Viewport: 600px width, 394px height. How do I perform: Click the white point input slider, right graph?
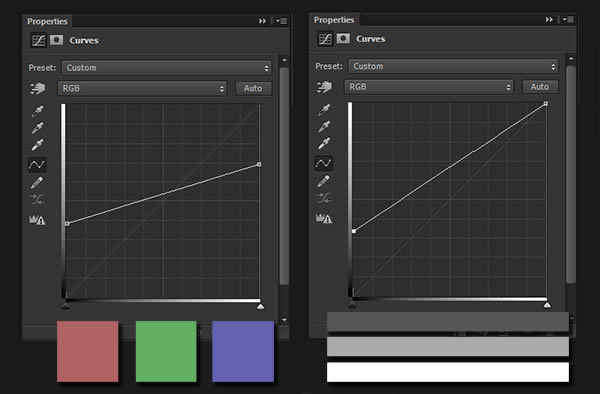pyautogui.click(x=547, y=304)
